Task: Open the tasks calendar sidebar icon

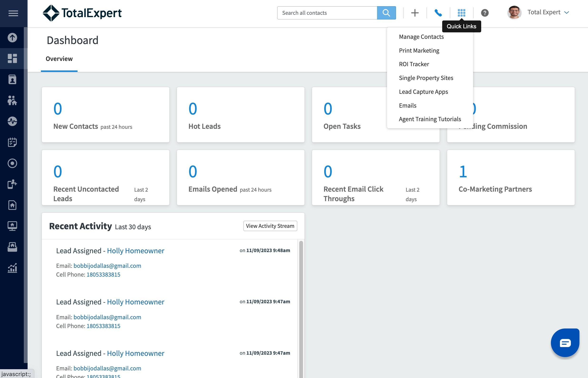Action: 12,142
